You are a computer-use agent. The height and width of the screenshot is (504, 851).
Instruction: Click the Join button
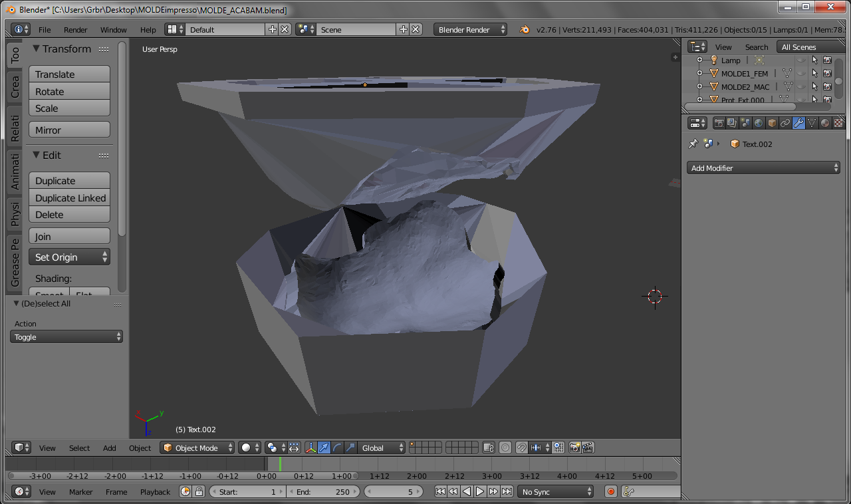(69, 237)
